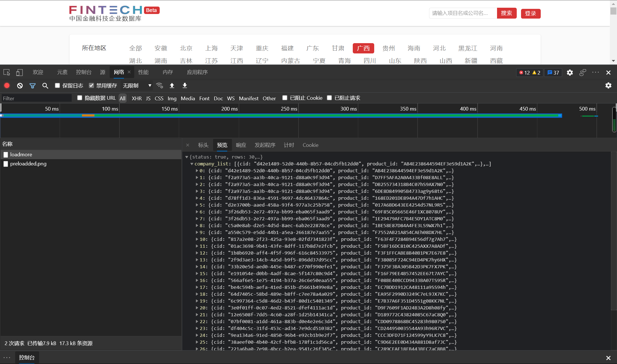Filter requests by JS type
The height and width of the screenshot is (364, 617).
[x=148, y=98]
